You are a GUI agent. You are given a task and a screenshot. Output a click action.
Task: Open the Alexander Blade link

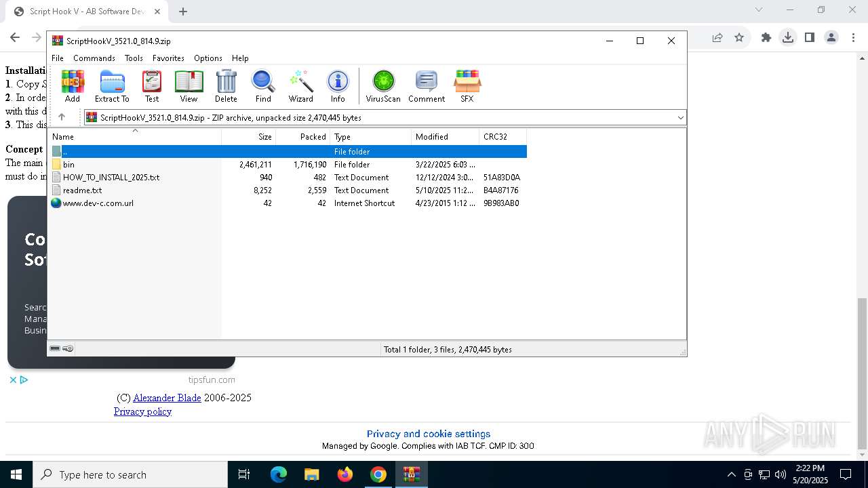167,398
